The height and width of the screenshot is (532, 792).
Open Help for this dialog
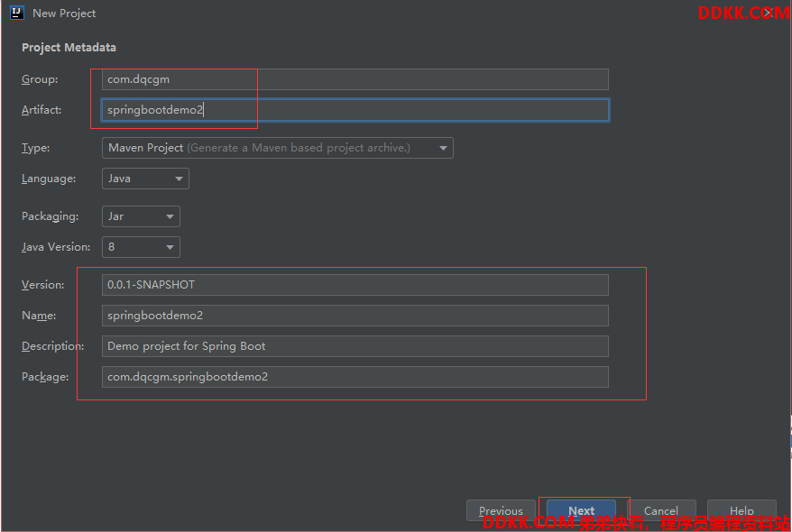click(741, 510)
